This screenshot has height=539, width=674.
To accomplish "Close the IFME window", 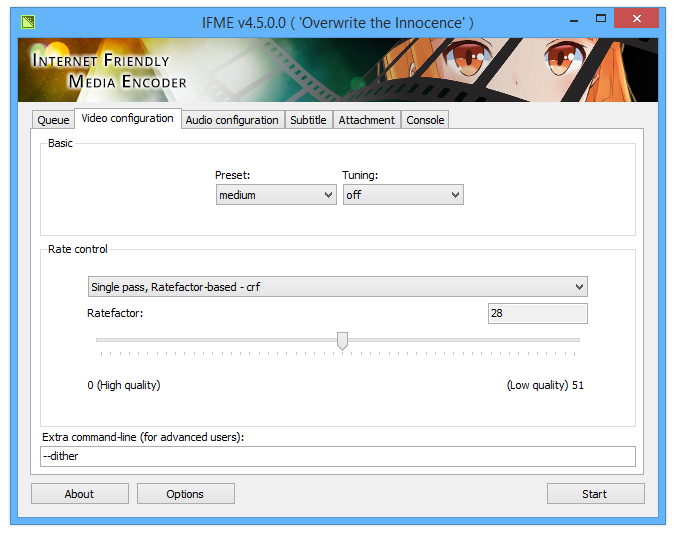I will (x=637, y=18).
